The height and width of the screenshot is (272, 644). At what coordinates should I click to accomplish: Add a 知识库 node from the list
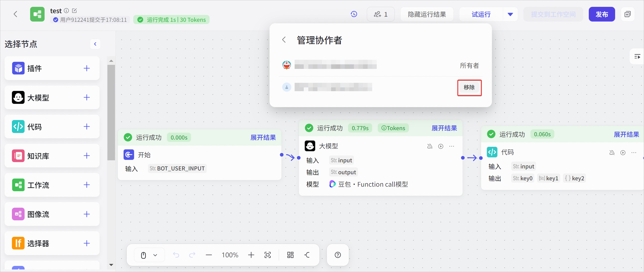(x=87, y=156)
